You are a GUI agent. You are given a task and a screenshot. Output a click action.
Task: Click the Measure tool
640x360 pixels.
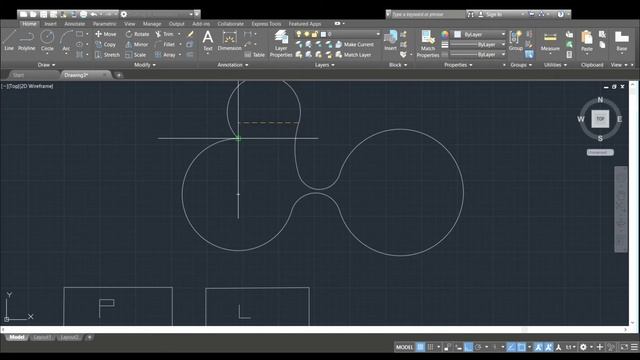pos(550,40)
